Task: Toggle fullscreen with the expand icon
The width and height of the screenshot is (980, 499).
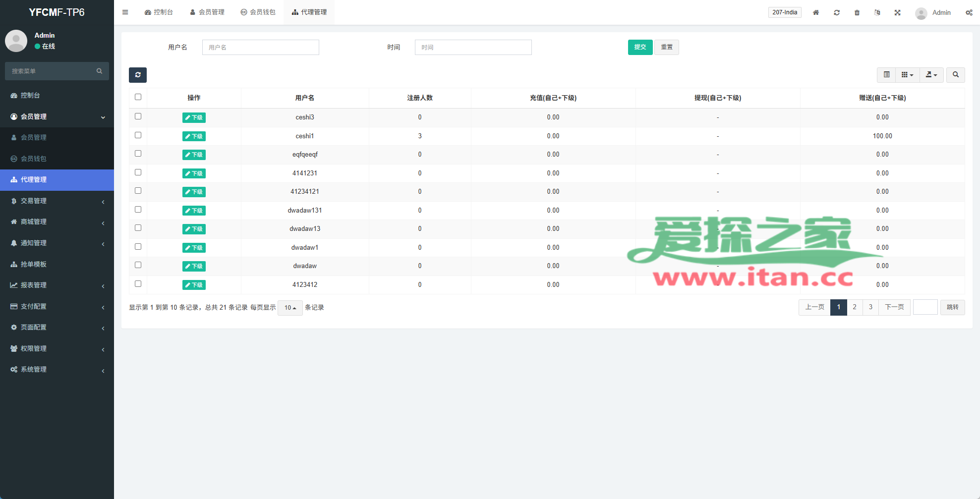Action: (897, 12)
